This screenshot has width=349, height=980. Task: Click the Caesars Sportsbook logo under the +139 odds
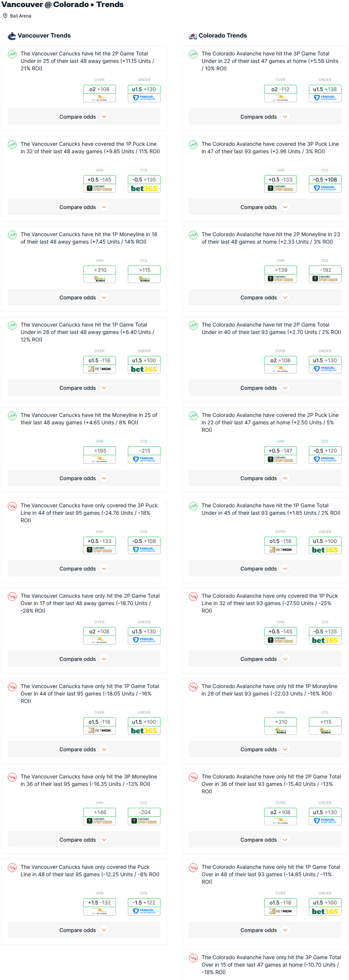281,279
